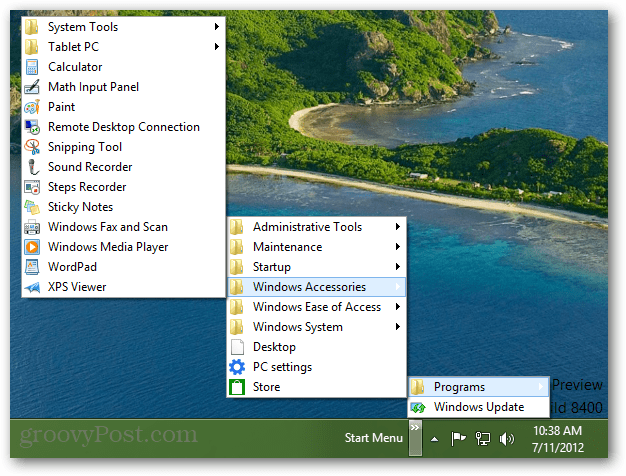The image size is (626, 476).
Task: Launch Windows Media Player entry
Action: coord(123,247)
